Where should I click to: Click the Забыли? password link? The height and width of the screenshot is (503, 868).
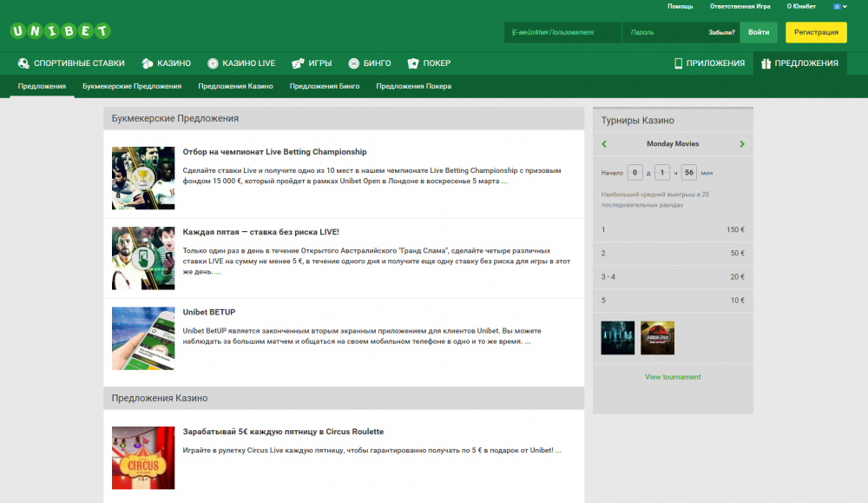tap(722, 32)
